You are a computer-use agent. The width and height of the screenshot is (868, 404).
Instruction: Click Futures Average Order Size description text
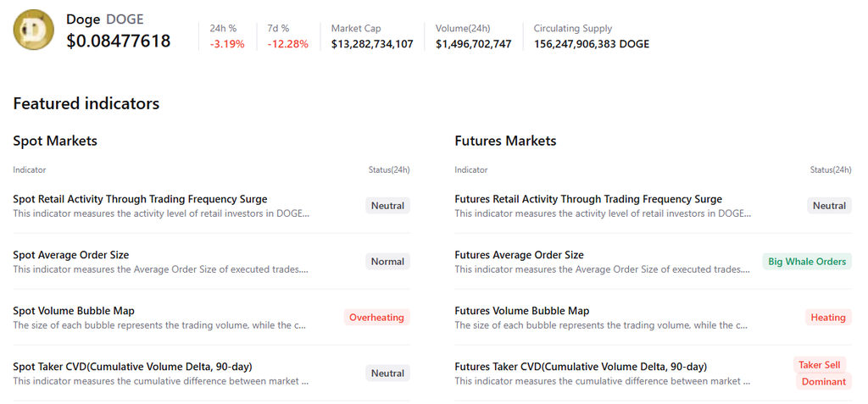[603, 269]
